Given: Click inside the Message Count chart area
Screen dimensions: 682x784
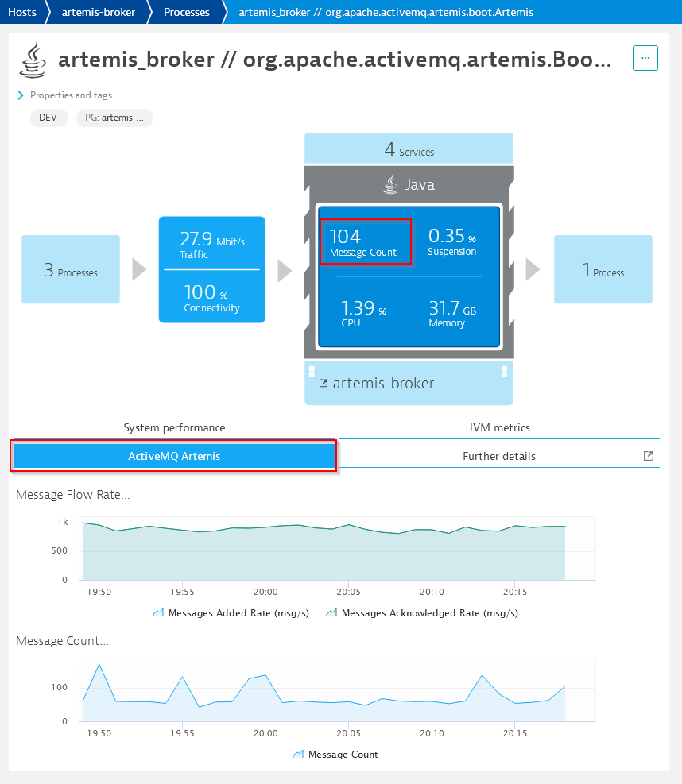Looking at the screenshot, I should click(x=337, y=690).
